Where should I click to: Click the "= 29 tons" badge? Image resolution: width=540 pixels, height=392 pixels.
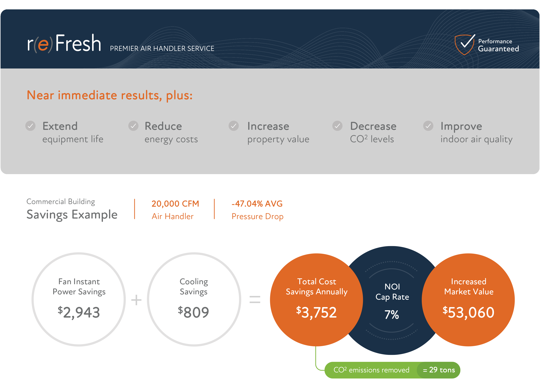tap(438, 370)
